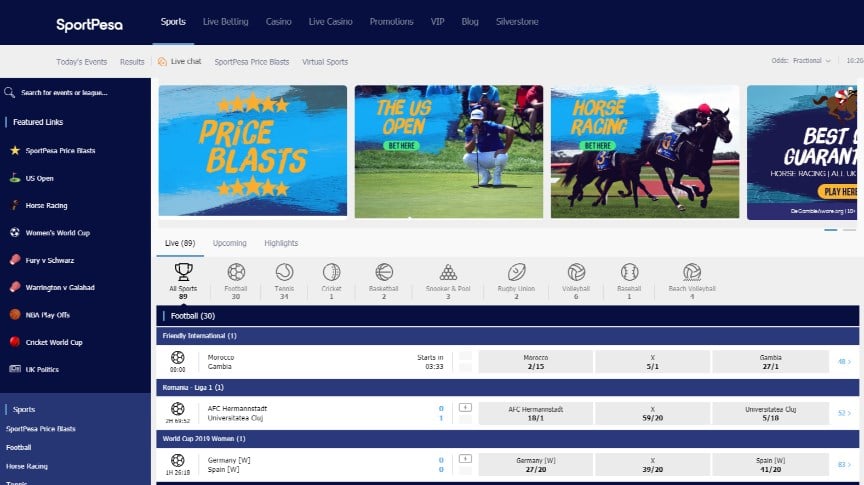Open the Sports main navigation tab
The image size is (864, 485).
pyautogui.click(x=173, y=21)
